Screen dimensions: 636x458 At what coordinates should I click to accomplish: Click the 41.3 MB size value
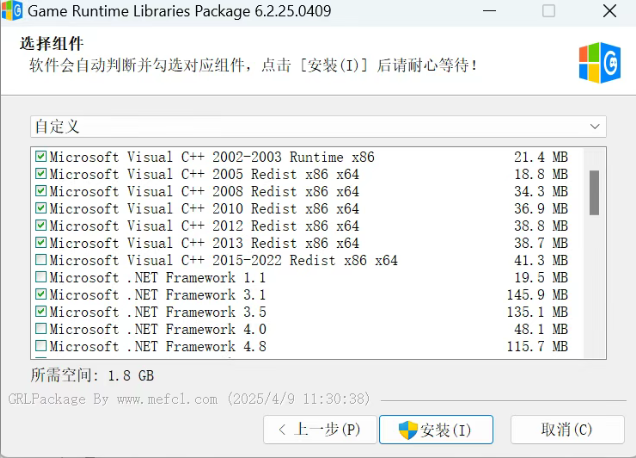point(541,260)
